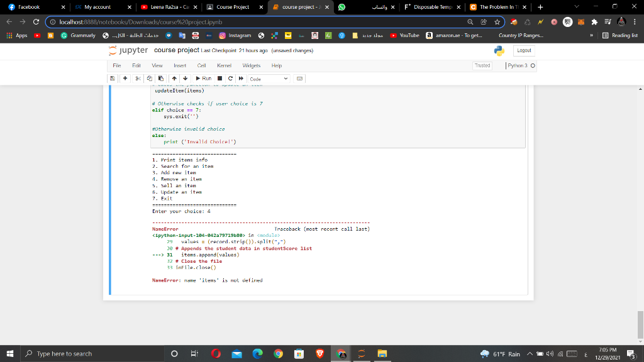Open the File menu in Jupyter
The height and width of the screenshot is (362, 644).
(x=116, y=65)
